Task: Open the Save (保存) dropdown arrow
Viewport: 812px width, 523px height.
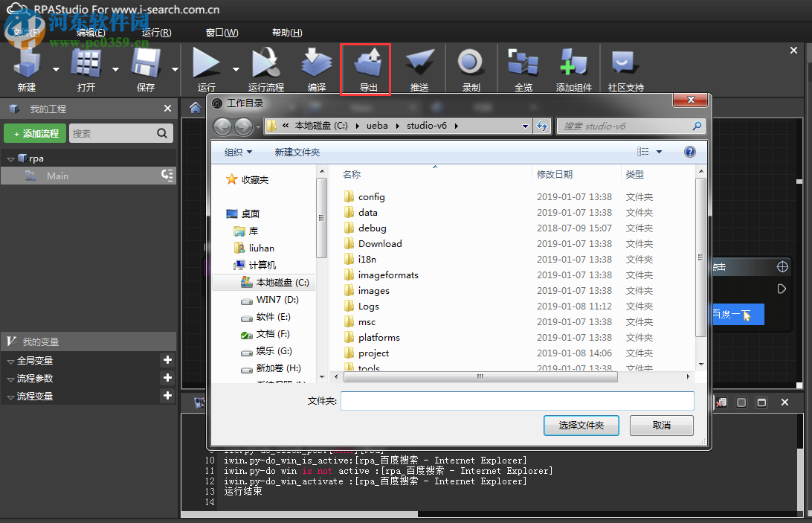Action: tap(175, 69)
